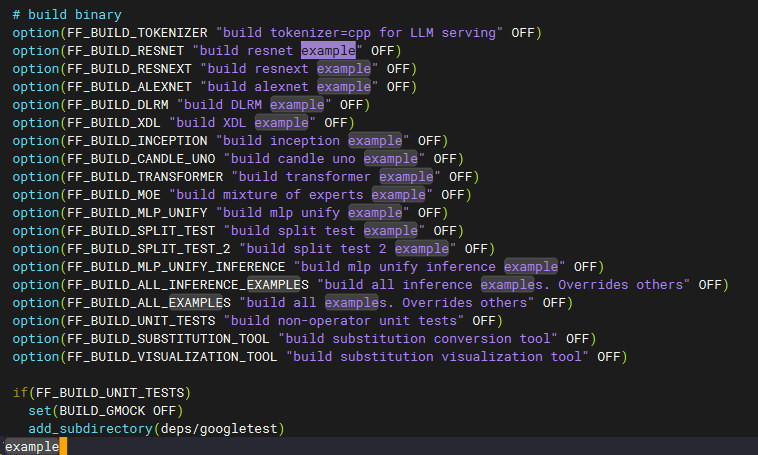Image resolution: width=758 pixels, height=455 pixels.
Task: Click the 'build candle uno' string text
Action: [293, 159]
